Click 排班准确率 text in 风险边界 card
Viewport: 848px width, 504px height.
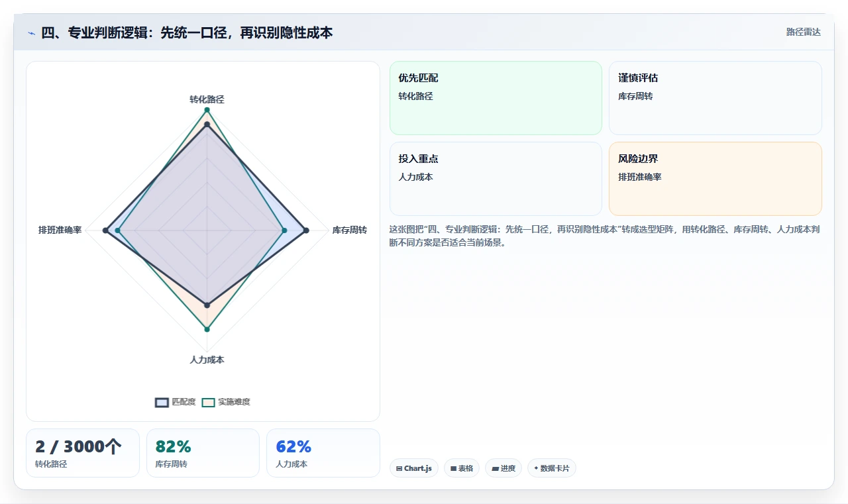(640, 177)
